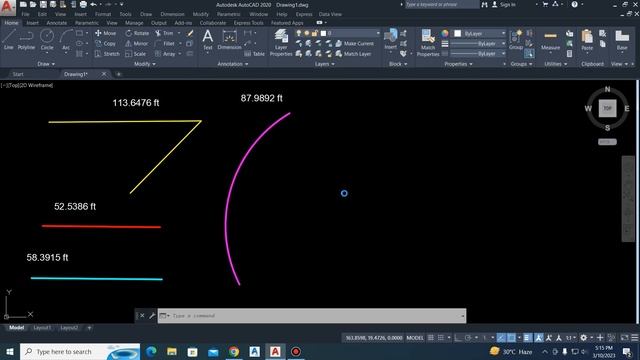This screenshot has height=360, width=640.
Task: Toggle MODEL space button in status bar
Action: [415, 338]
